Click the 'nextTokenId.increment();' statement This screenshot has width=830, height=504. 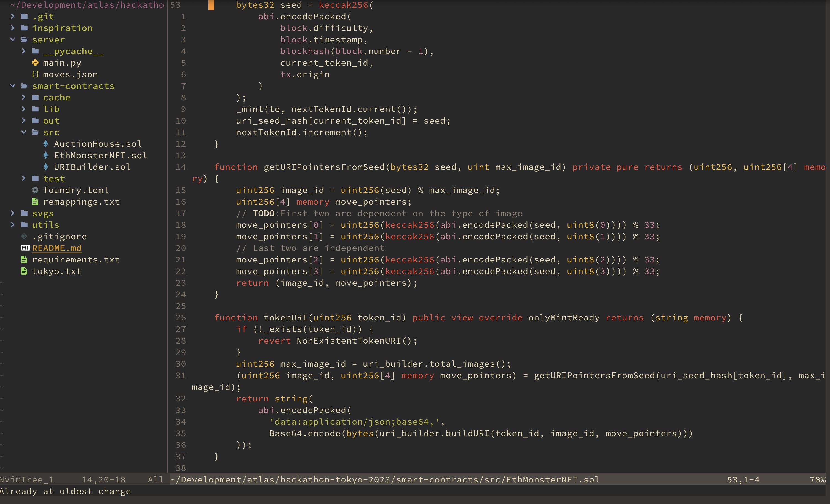pyautogui.click(x=302, y=132)
